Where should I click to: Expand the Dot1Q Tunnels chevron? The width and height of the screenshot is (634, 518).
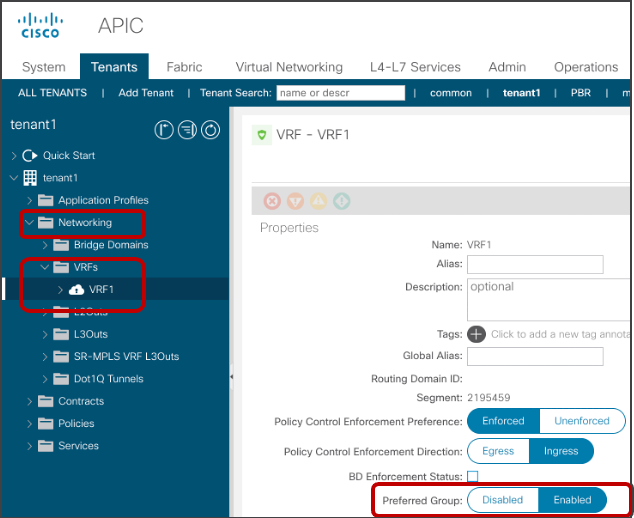tap(45, 379)
